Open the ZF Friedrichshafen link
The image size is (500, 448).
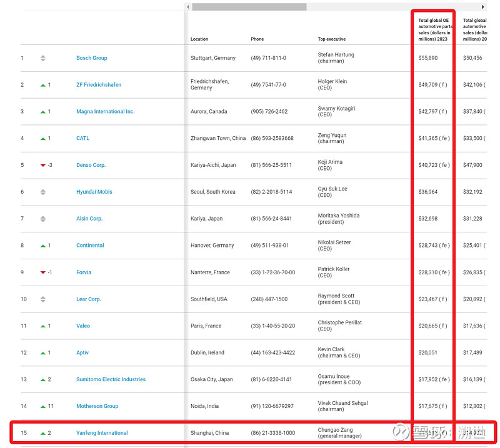[99, 84]
